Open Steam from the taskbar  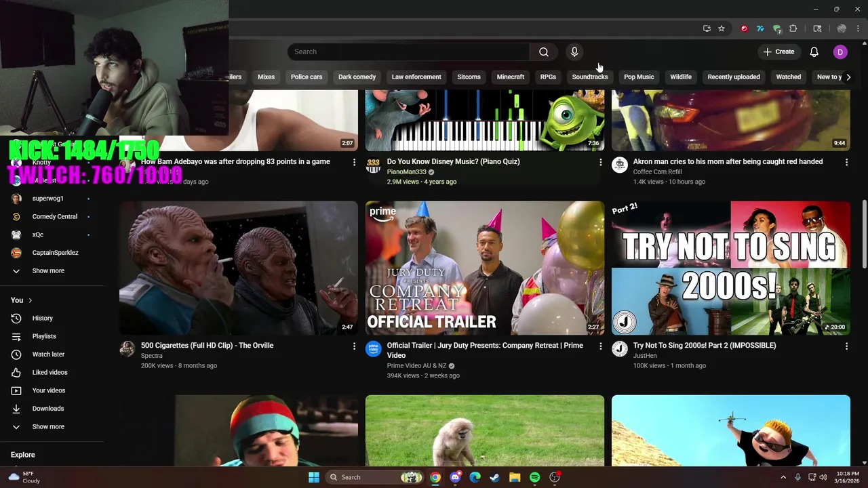tap(495, 477)
